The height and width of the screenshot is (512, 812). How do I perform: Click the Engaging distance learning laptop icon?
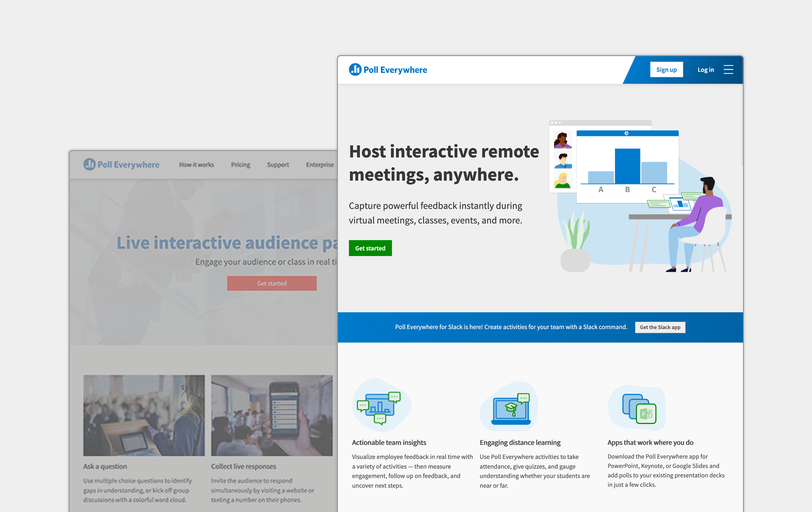point(509,407)
